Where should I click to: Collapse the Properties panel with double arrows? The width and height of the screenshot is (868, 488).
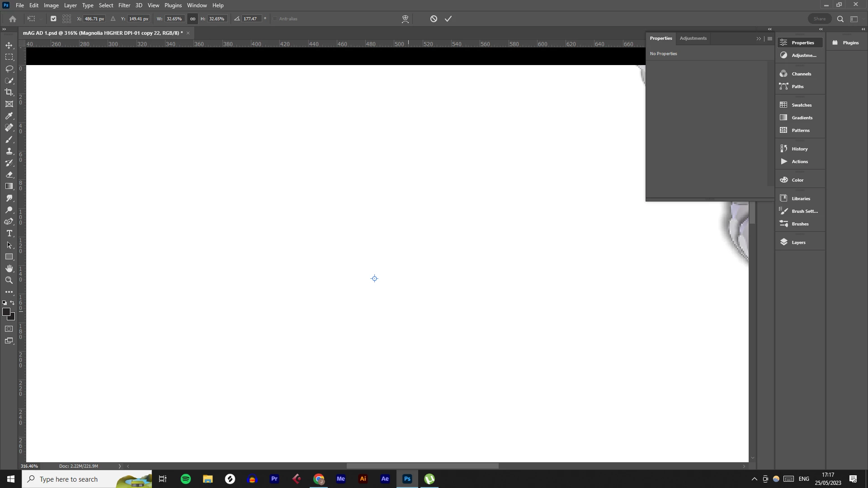tap(759, 38)
